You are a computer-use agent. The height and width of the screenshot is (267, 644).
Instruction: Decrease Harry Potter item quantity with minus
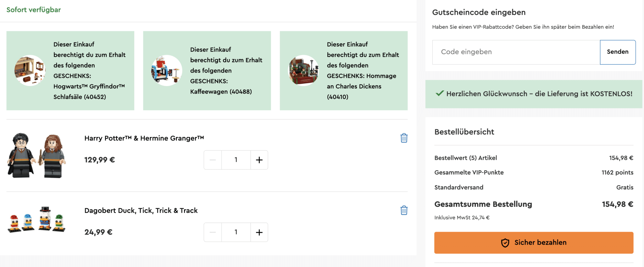[213, 160]
